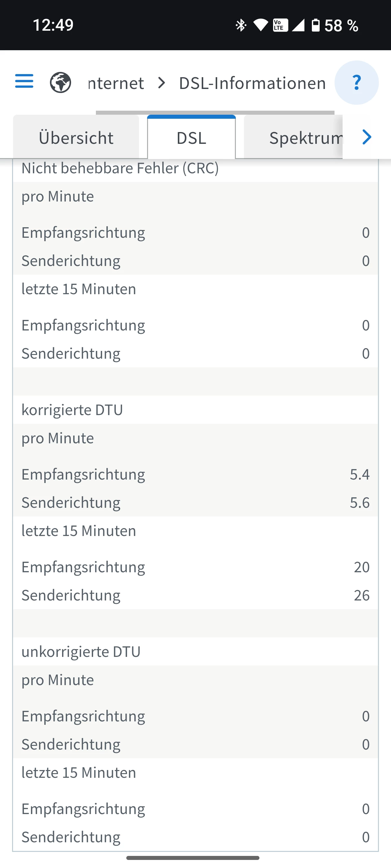Tap the DSL-Informationen breadcrumb title
Image resolution: width=391 pixels, height=868 pixels.
point(252,83)
